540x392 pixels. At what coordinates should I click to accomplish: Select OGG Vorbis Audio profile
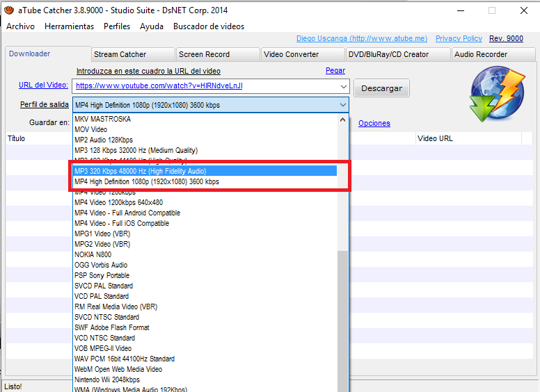[x=205, y=265]
